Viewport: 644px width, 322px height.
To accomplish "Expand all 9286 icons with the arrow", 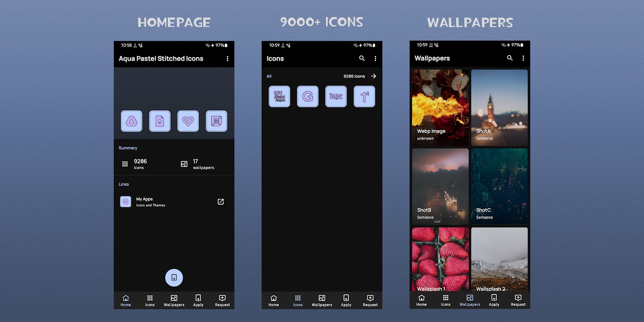I will pos(374,76).
